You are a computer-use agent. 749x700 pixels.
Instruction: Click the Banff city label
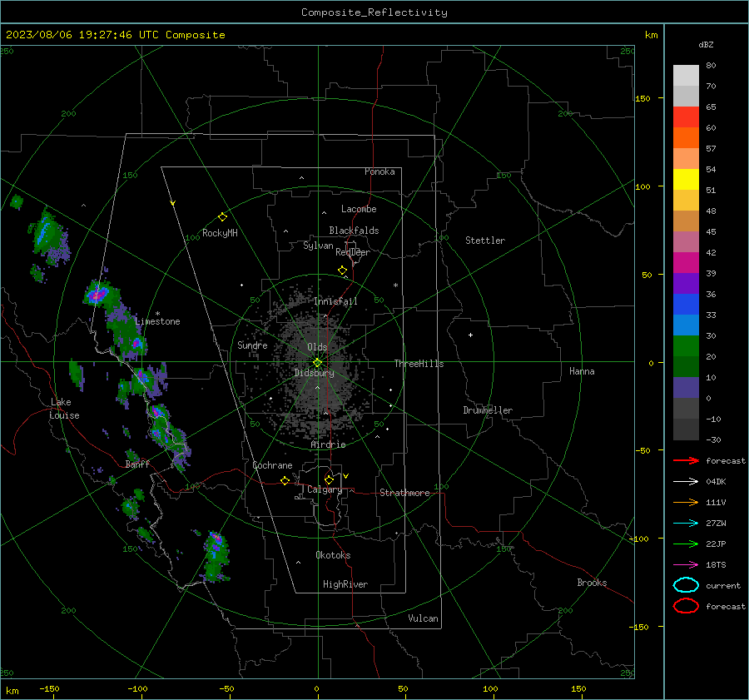137,464
